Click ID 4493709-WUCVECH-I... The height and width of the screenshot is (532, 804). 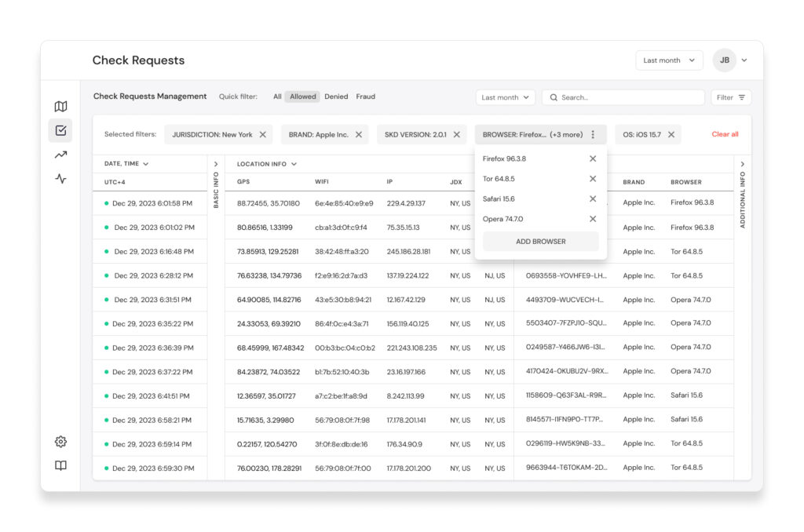565,300
